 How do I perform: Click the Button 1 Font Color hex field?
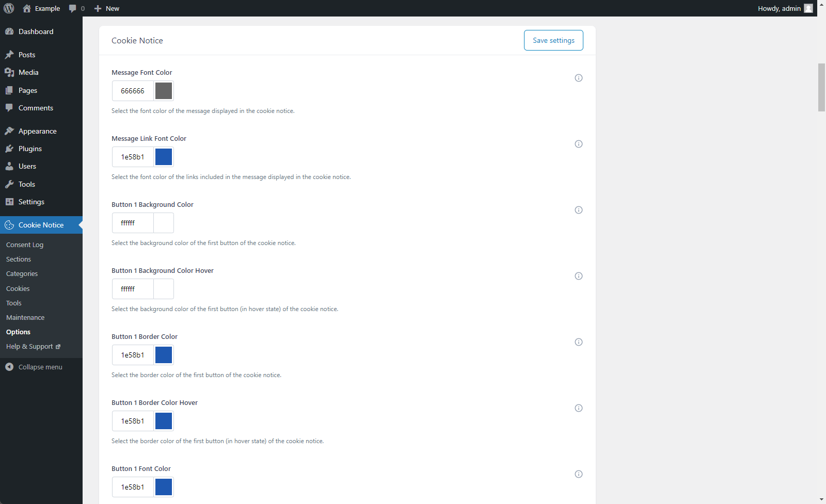click(x=133, y=487)
